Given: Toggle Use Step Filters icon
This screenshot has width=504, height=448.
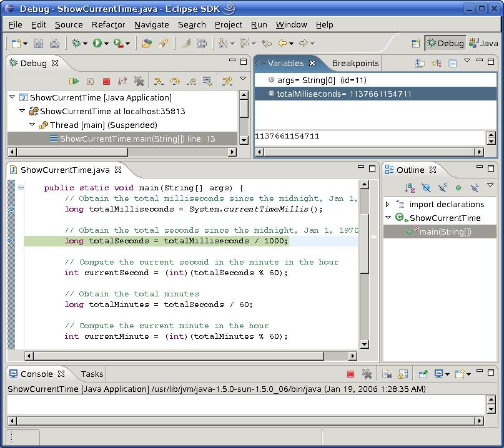Looking at the screenshot, I should point(227,81).
